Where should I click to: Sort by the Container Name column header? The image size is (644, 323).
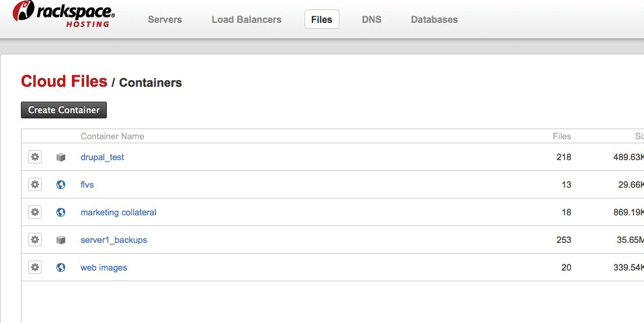click(x=112, y=136)
